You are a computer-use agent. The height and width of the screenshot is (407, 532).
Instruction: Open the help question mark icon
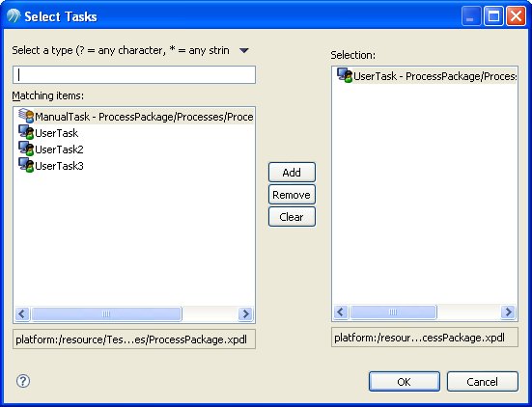tap(23, 381)
